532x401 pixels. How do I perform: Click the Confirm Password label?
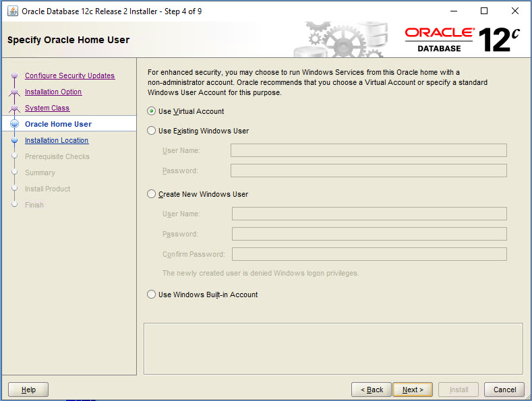coord(194,254)
